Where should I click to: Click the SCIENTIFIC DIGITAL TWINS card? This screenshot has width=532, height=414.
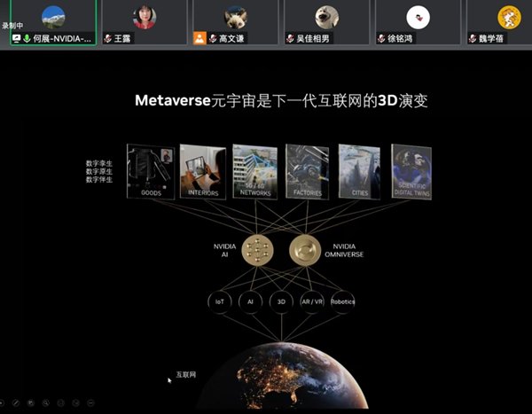click(411, 172)
